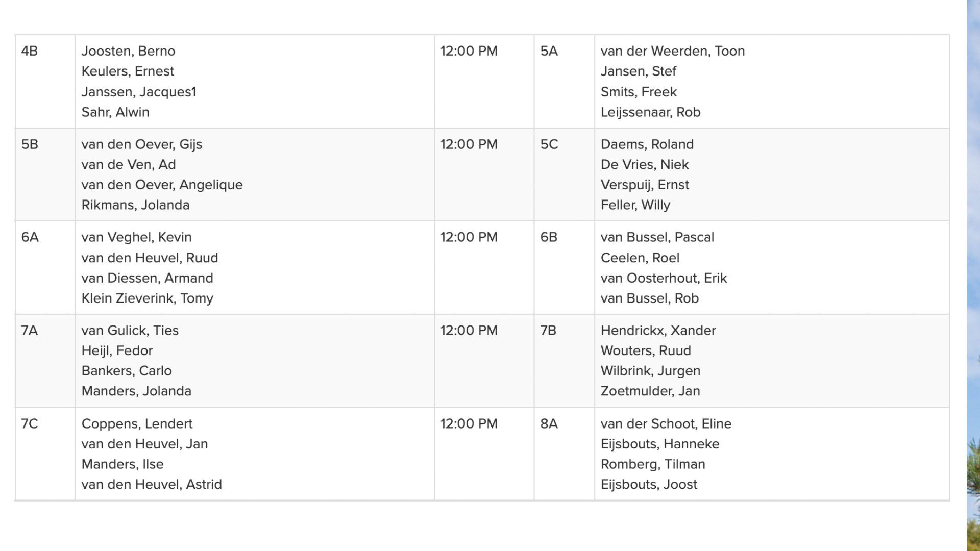This screenshot has height=551, width=980.
Task: Select player Hendrickx, Xander
Action: click(x=658, y=331)
